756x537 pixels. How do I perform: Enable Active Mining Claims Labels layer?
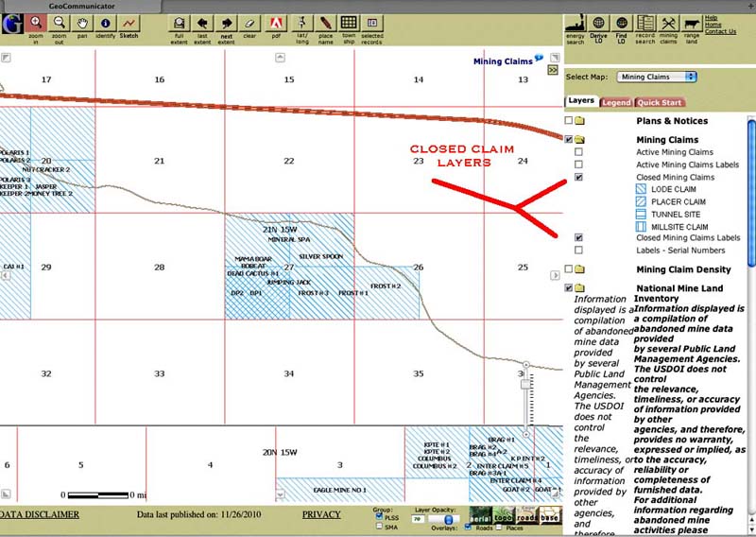pyautogui.click(x=578, y=165)
